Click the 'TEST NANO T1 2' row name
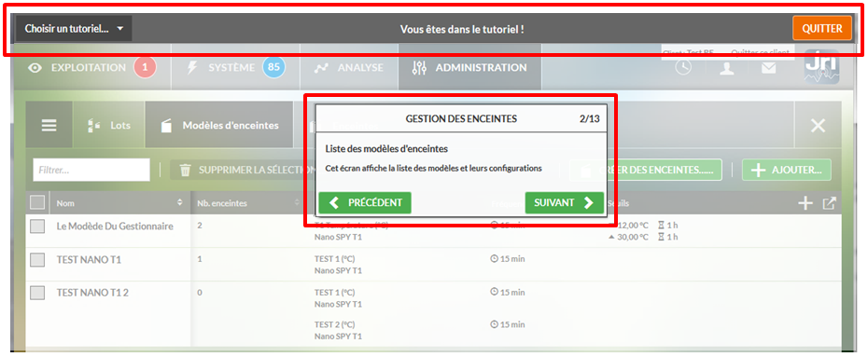This screenshot has width=868, height=357. point(92,293)
